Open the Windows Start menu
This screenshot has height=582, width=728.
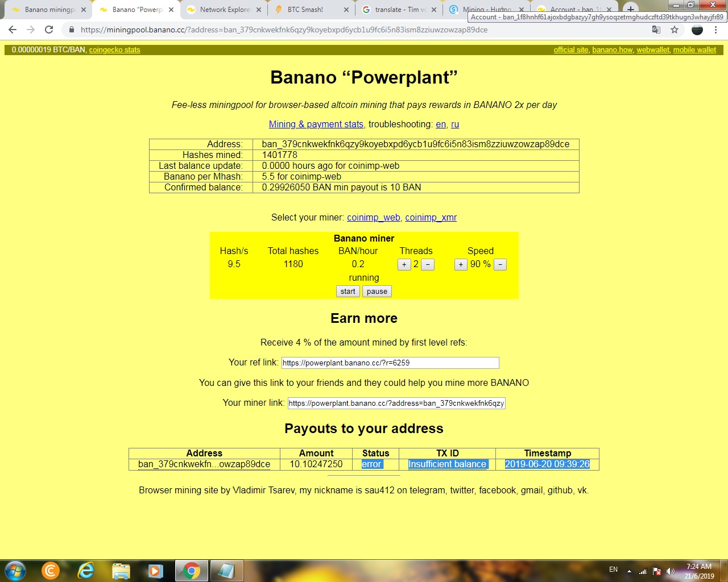[x=15, y=570]
